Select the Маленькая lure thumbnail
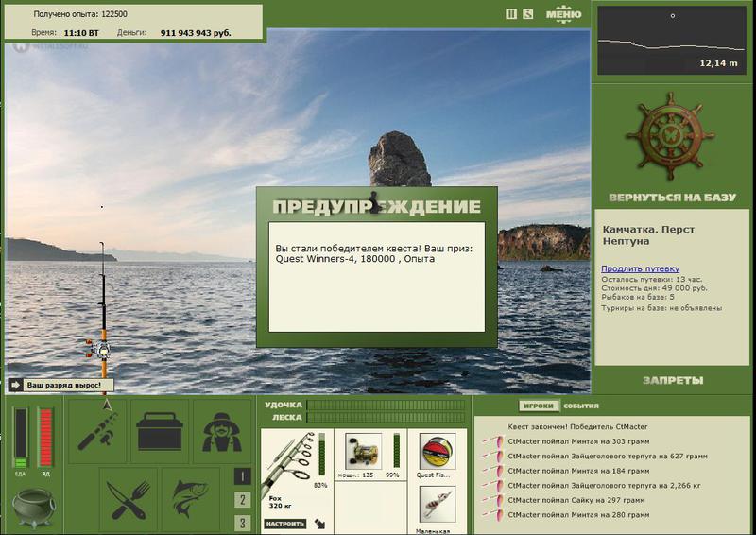The width and height of the screenshot is (756, 535). [438, 504]
